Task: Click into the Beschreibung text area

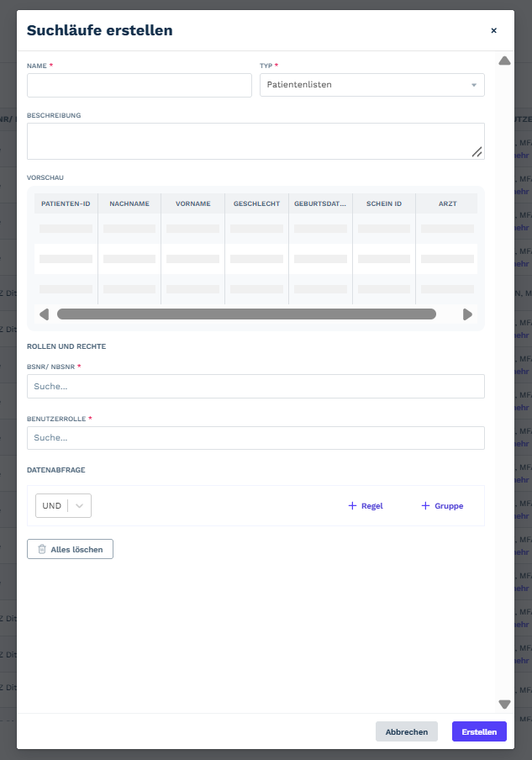Action: [x=255, y=141]
